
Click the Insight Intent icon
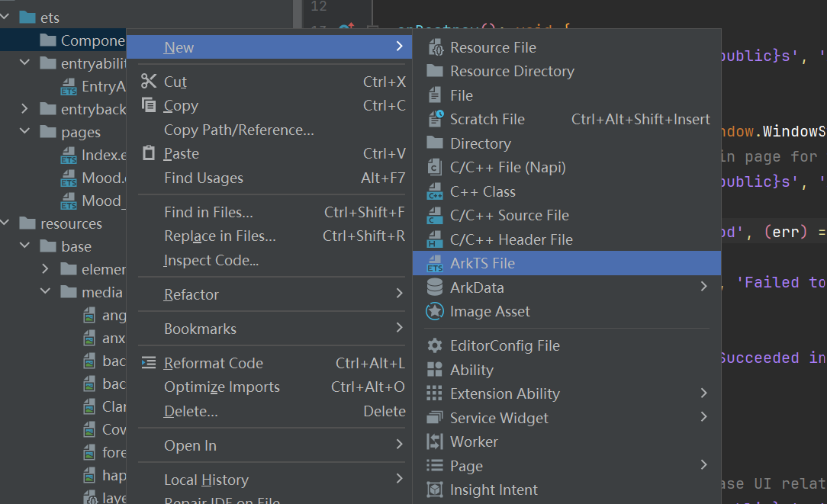(435, 490)
